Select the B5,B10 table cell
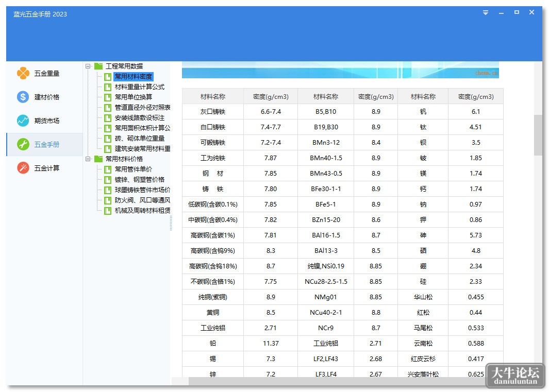 click(326, 112)
